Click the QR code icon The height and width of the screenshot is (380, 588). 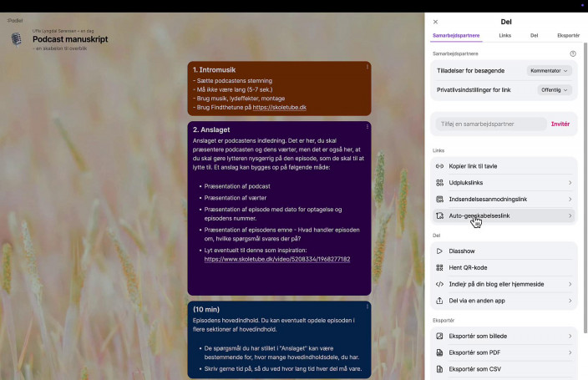coord(440,268)
